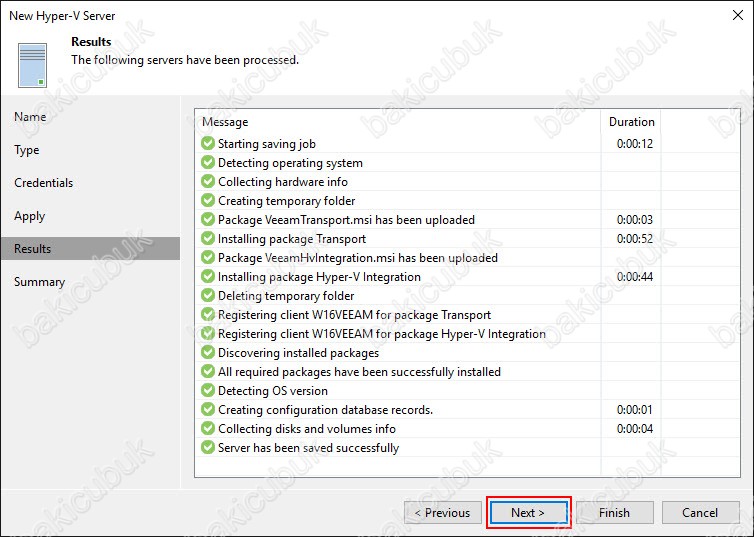This screenshot has height=537, width=754.
Task: Click success icon for Starting saving job
Action: point(208,143)
